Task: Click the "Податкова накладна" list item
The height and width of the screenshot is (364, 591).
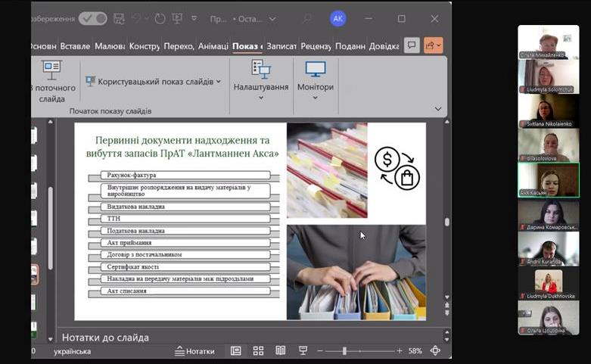Action: tap(185, 231)
